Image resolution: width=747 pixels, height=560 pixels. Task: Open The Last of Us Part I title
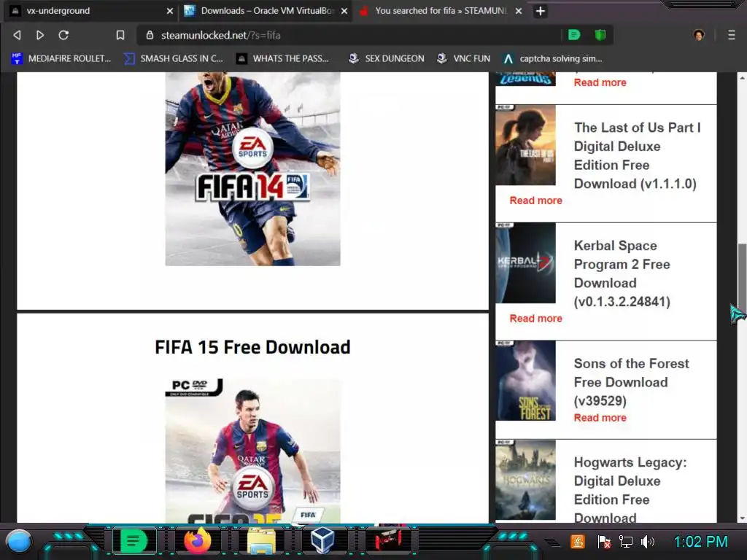point(637,156)
